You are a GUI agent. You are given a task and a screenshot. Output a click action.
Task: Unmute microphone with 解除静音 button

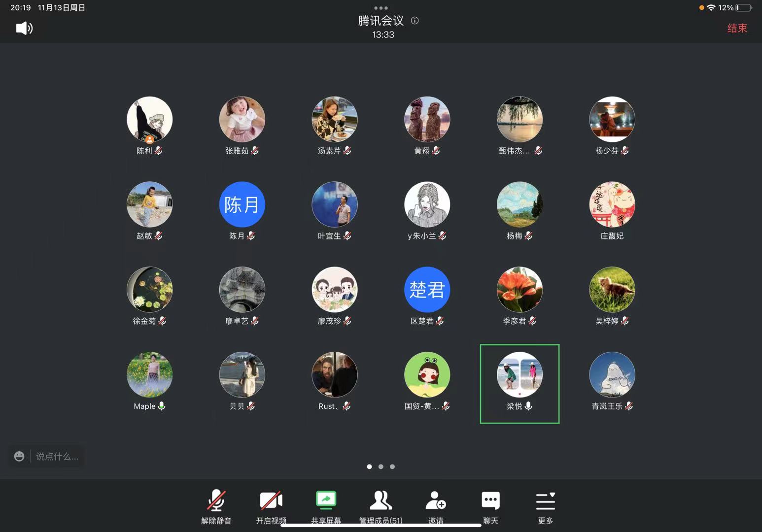(216, 506)
